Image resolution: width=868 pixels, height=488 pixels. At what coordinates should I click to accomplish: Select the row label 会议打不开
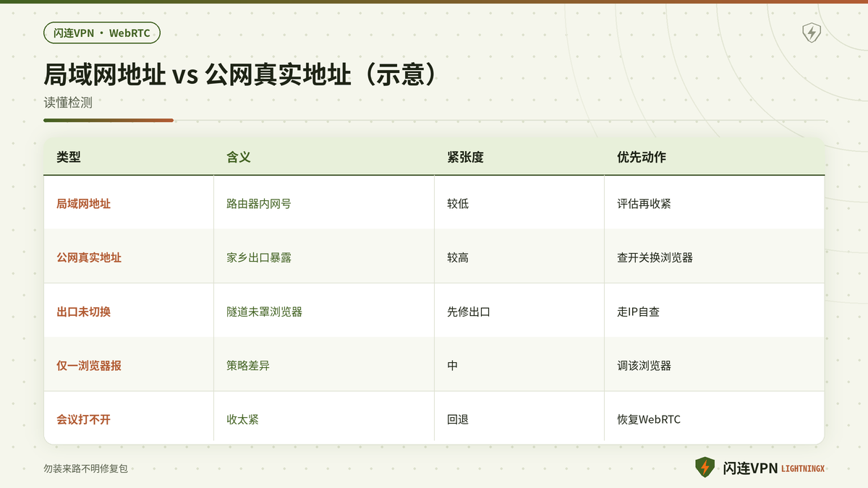(x=84, y=419)
